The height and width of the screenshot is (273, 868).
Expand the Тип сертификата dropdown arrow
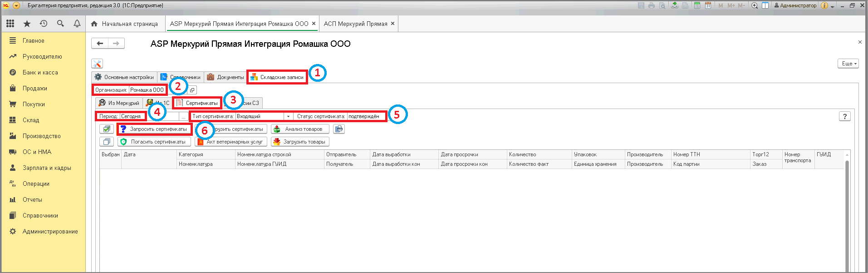pyautogui.click(x=288, y=116)
